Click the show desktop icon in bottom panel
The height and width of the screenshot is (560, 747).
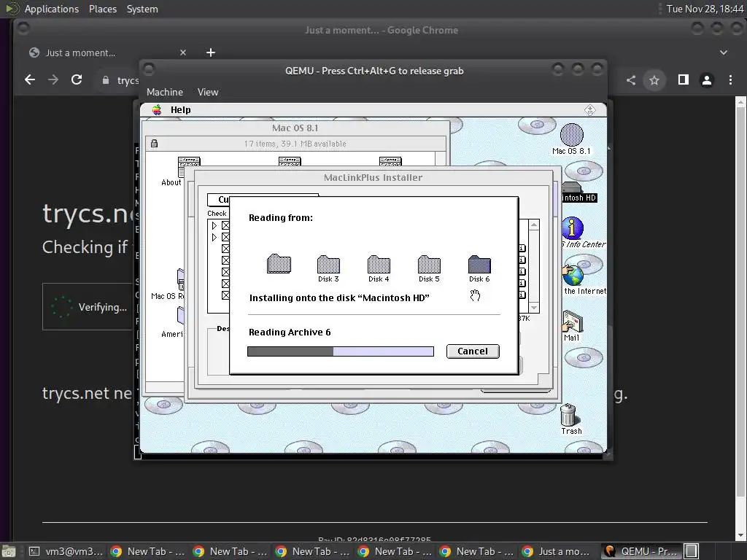tap(9, 551)
